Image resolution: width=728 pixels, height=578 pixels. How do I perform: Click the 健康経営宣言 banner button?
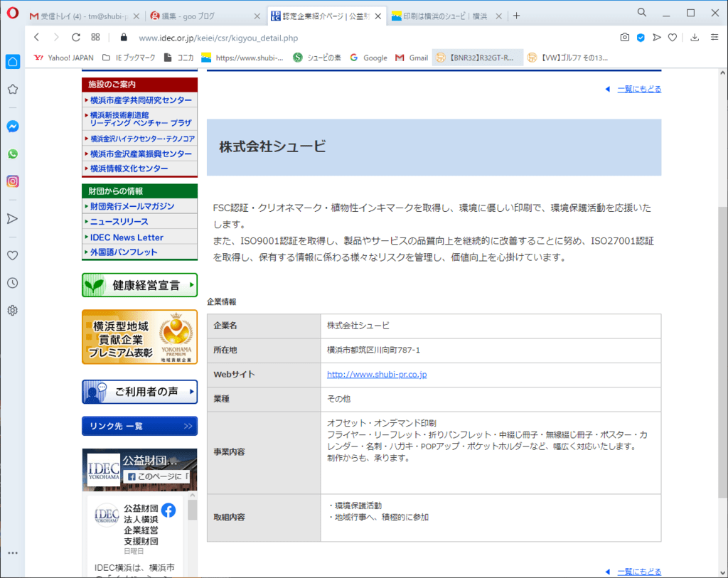click(139, 285)
